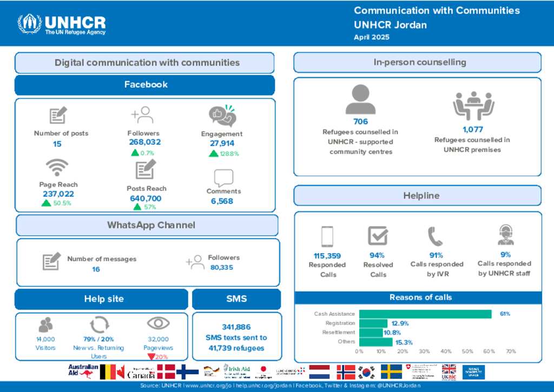Click the Cash Assistance 61% bar

(x=425, y=314)
